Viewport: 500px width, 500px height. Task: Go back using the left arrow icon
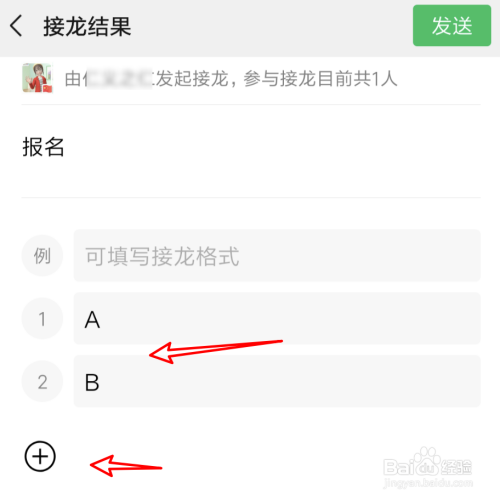tap(16, 26)
